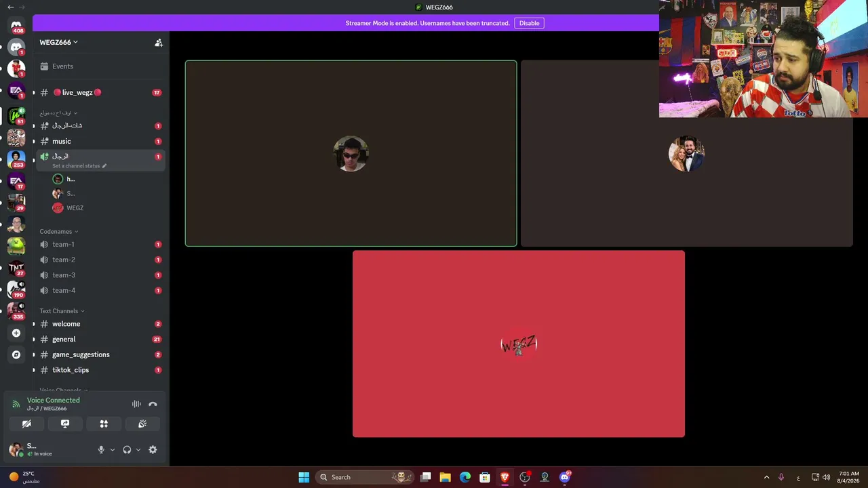
Task: Open User Settings gear icon
Action: click(153, 449)
